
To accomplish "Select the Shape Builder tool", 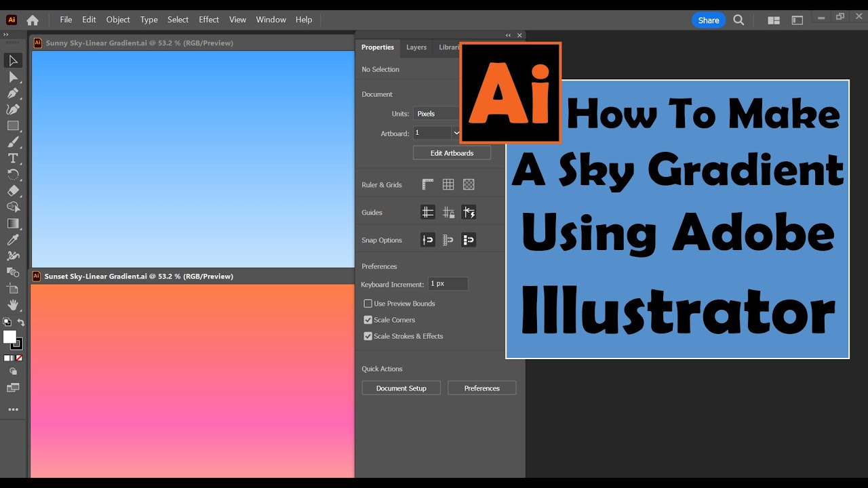I will [x=13, y=207].
